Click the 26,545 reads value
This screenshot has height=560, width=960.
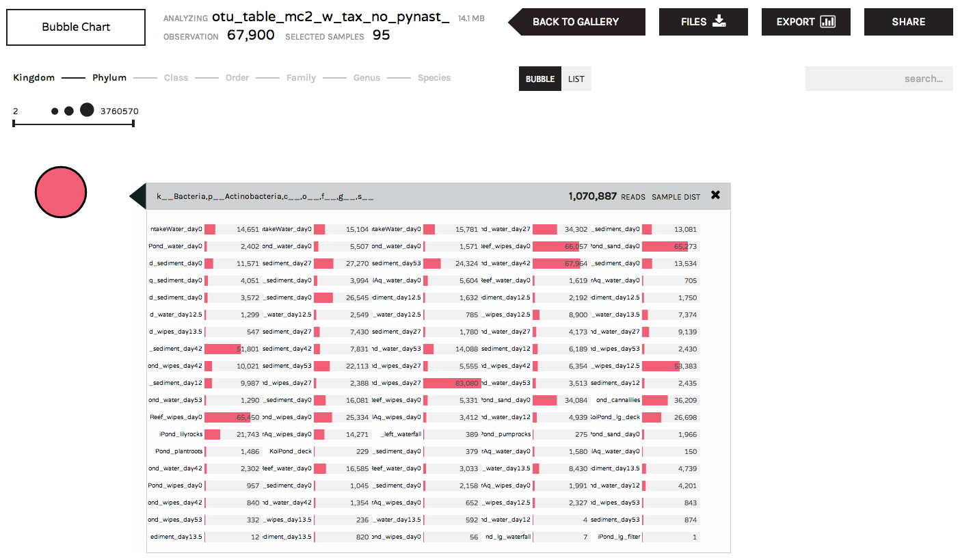point(357,297)
